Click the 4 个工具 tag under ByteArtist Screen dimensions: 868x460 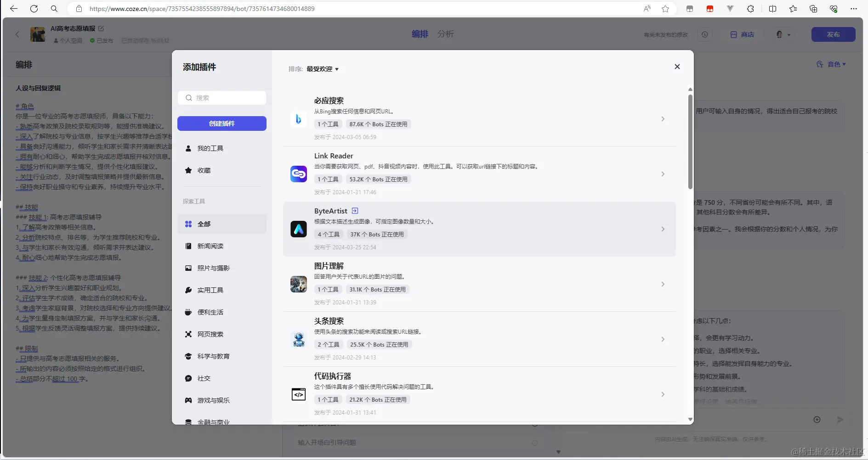329,235
